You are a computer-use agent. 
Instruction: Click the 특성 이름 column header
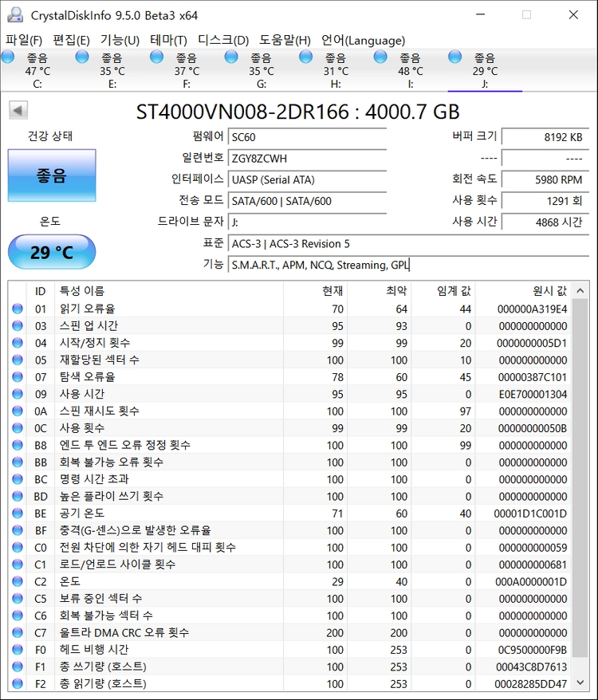169,291
